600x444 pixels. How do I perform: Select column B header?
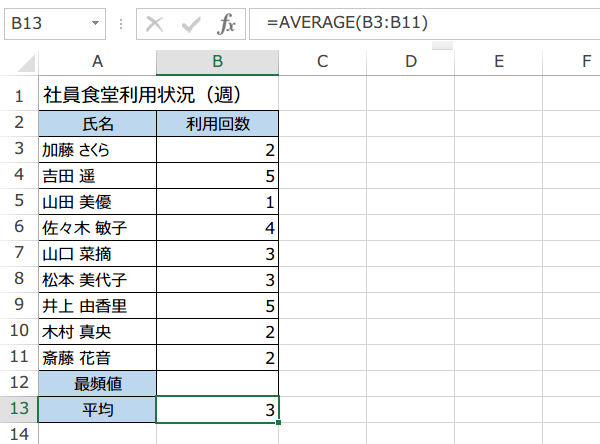click(x=217, y=62)
